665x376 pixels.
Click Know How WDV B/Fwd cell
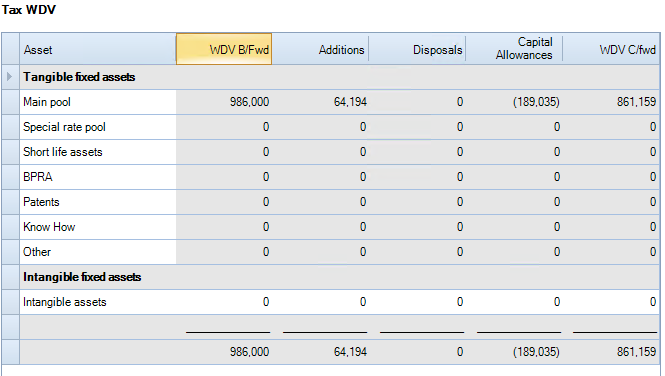click(224, 227)
